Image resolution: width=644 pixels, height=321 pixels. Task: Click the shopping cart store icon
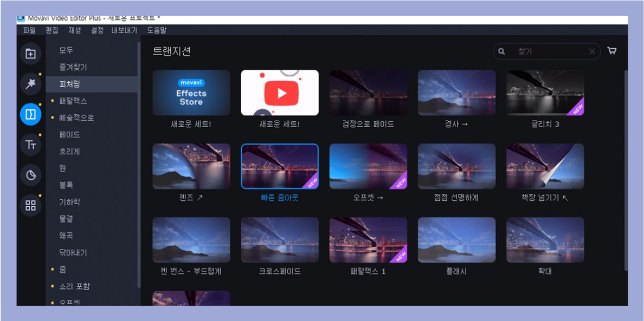[x=612, y=51]
